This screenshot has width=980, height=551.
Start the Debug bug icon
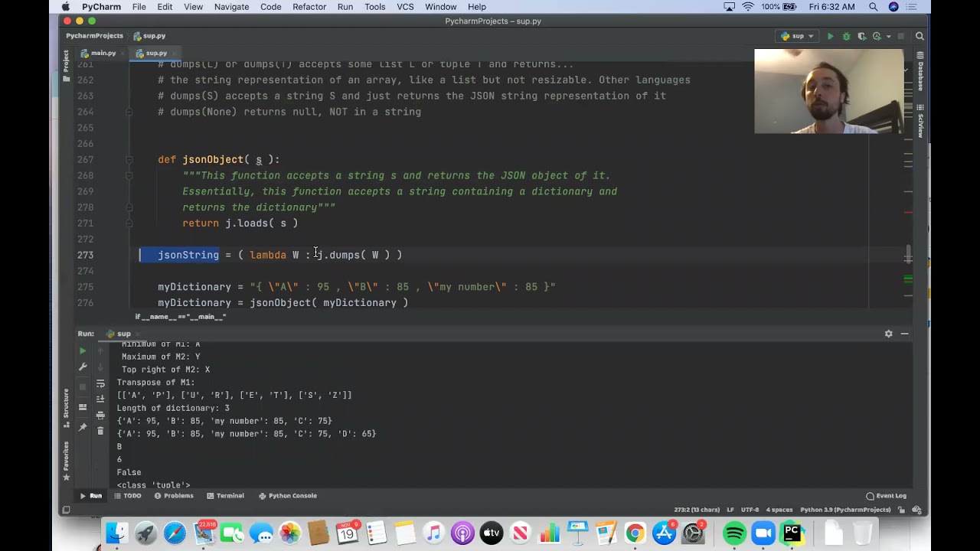tap(846, 36)
